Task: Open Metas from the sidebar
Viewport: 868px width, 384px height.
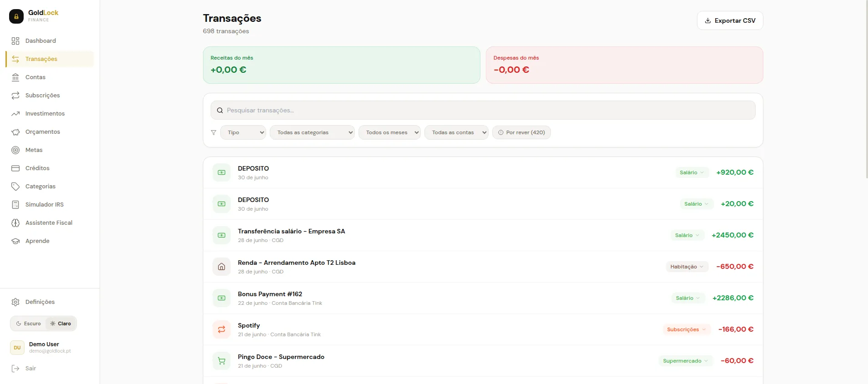Action: [50, 150]
